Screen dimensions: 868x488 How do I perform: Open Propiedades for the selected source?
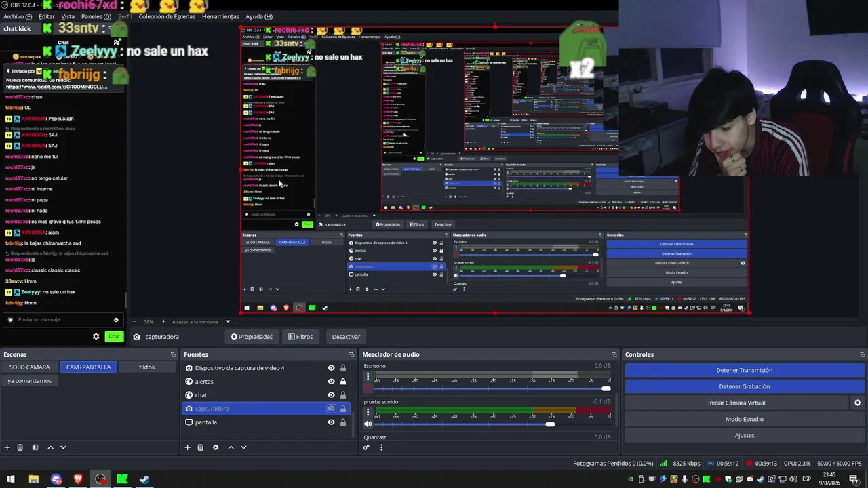tap(252, 337)
